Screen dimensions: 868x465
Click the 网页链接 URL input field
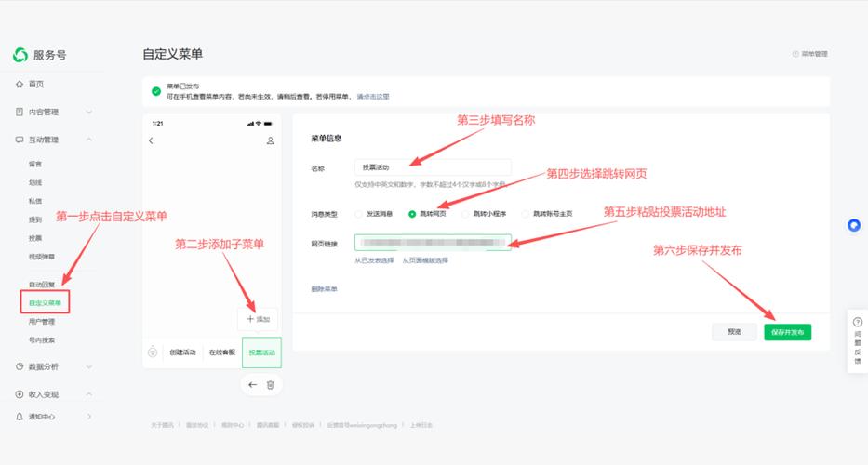[x=433, y=243]
